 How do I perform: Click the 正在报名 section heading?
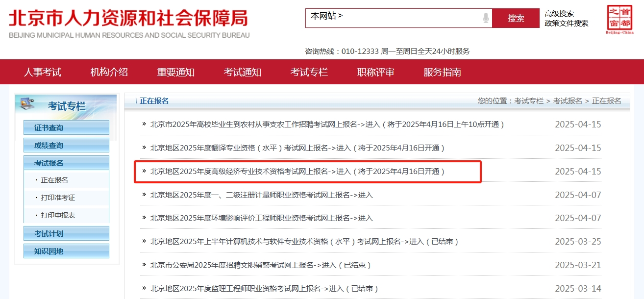(154, 100)
